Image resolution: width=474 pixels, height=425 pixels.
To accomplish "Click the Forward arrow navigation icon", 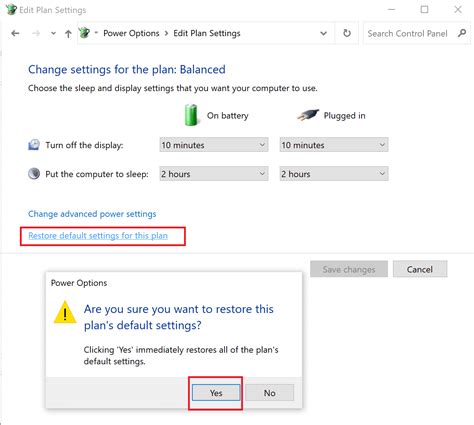I will click(x=36, y=33).
